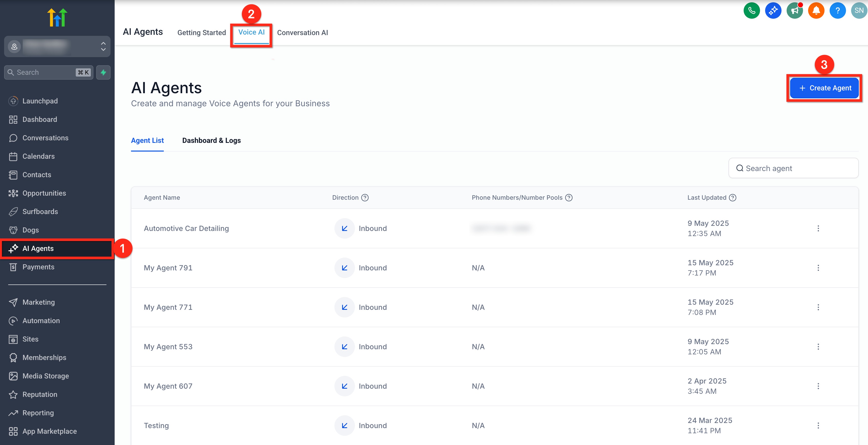Click the Create Agent button
Viewport: 868px width, 445px height.
tap(824, 88)
